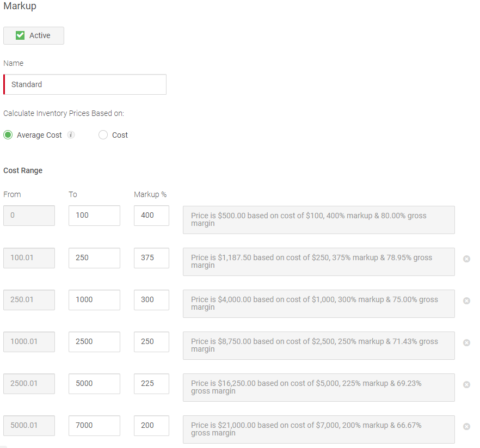
Task: Click the Name field containing Standard
Action: pyautogui.click(x=84, y=84)
